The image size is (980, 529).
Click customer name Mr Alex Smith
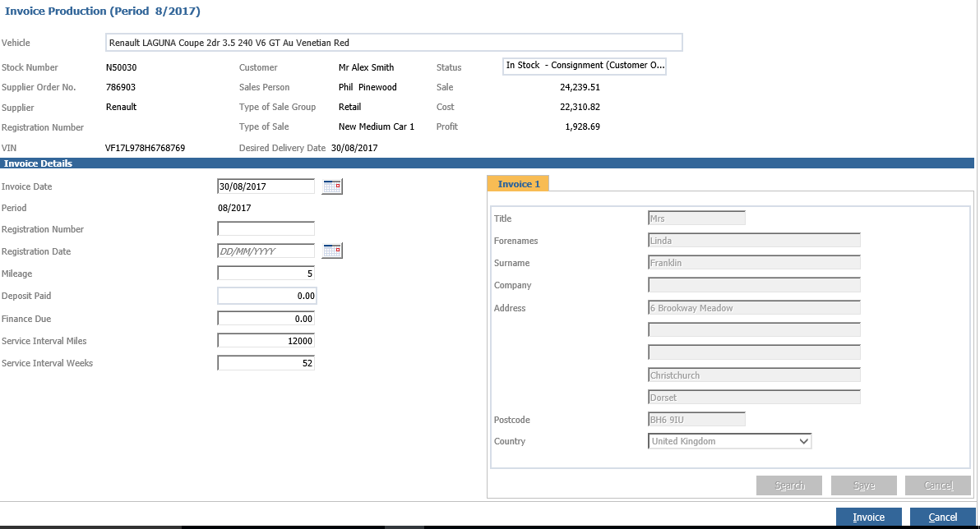(x=366, y=67)
